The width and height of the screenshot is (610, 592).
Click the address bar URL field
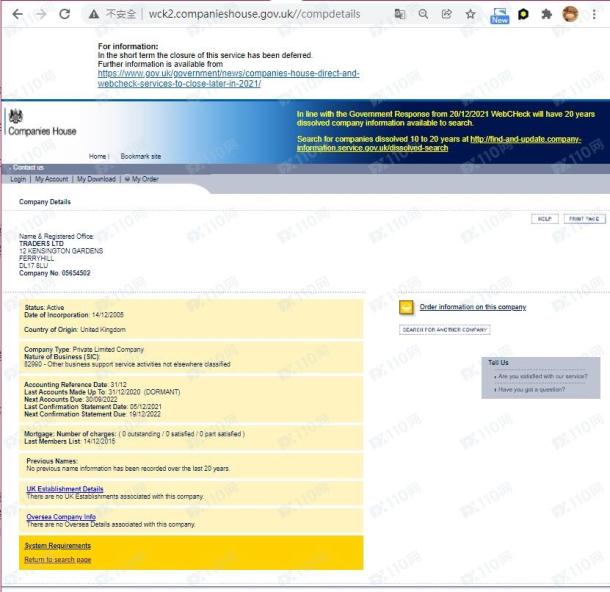[x=254, y=14]
